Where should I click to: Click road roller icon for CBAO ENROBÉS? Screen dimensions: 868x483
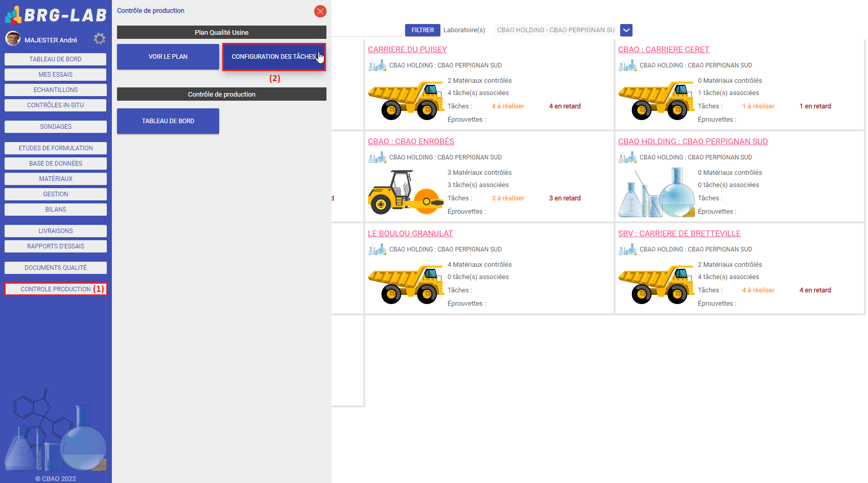(x=406, y=192)
